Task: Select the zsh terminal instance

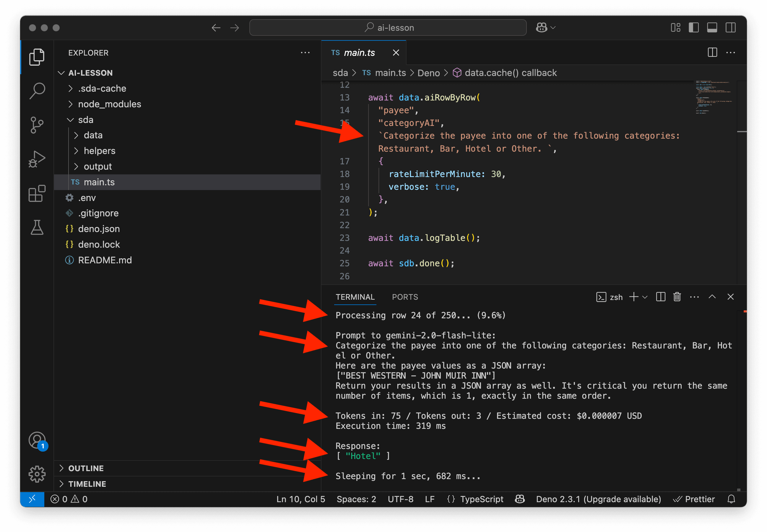Action: pos(609,297)
